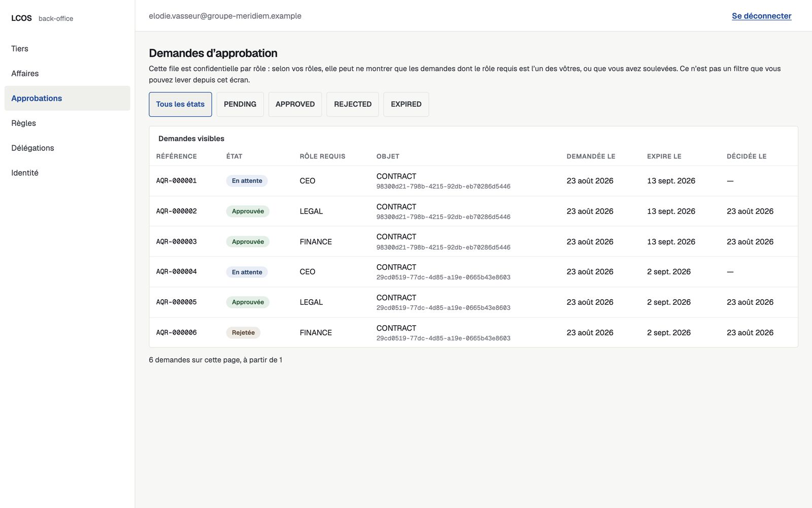Screen dimensions: 812x508
Task: Click reference AQR-000005
Action: tap(176, 302)
